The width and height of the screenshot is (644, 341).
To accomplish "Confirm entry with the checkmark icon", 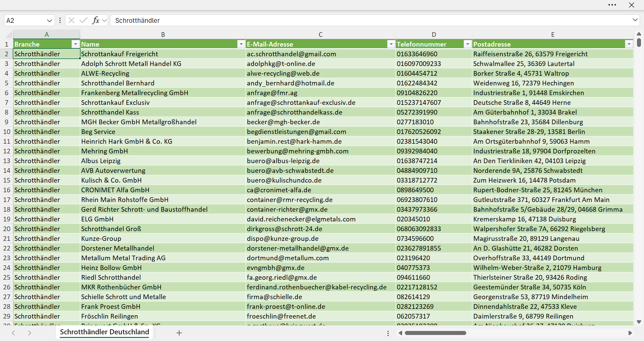I will click(84, 20).
